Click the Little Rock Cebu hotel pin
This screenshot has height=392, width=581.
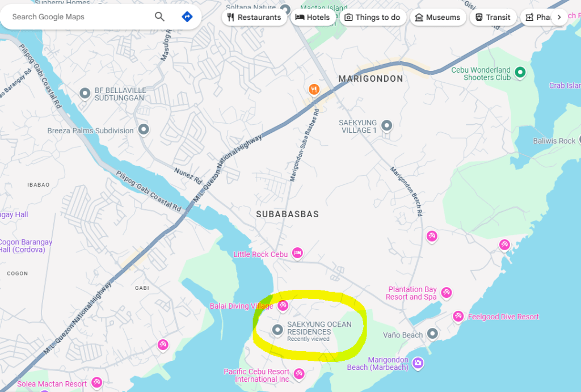point(297,254)
